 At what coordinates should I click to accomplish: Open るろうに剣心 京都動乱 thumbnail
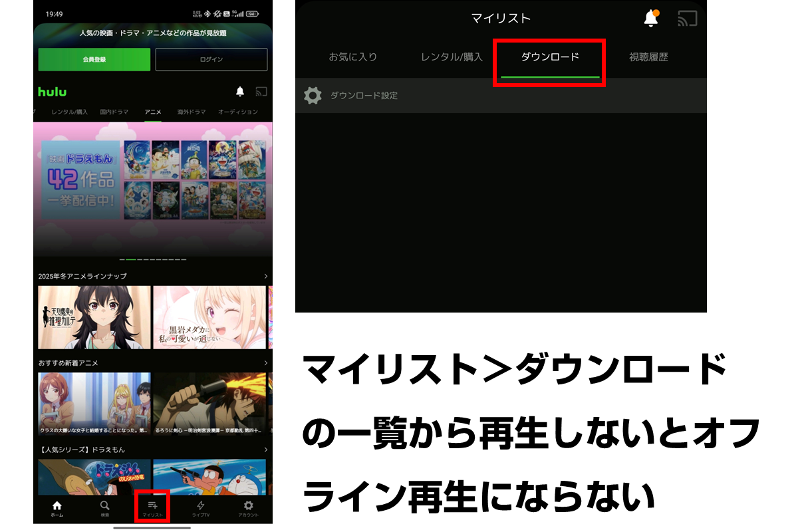click(209, 404)
